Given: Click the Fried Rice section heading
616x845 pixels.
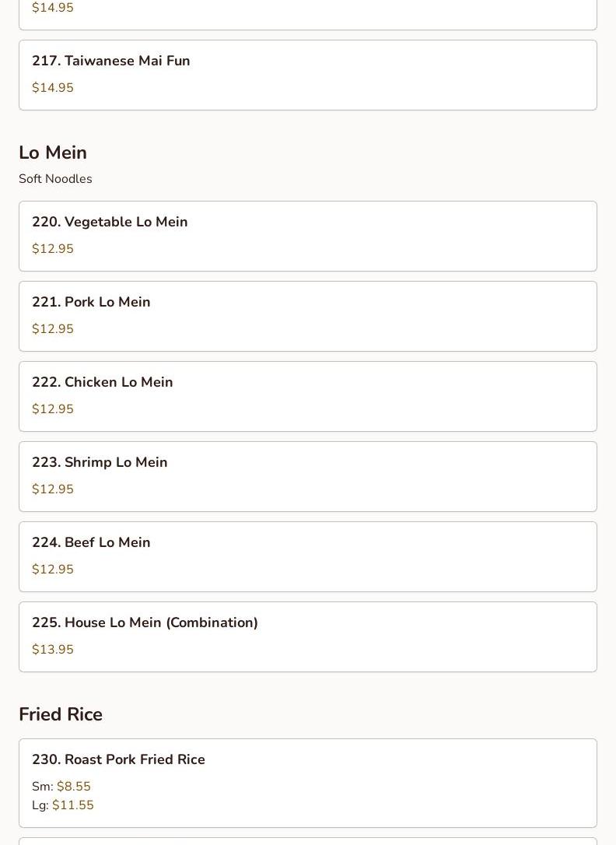Looking at the screenshot, I should tap(61, 714).
